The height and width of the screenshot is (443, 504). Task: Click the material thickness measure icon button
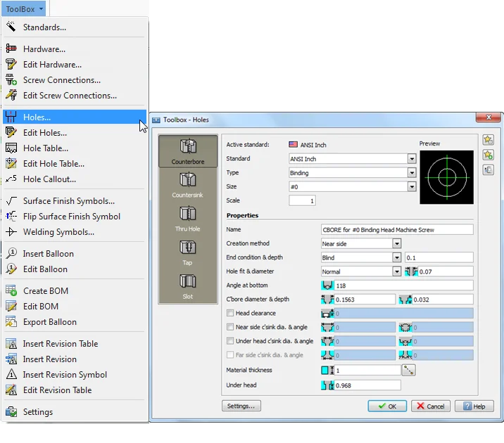(x=408, y=370)
